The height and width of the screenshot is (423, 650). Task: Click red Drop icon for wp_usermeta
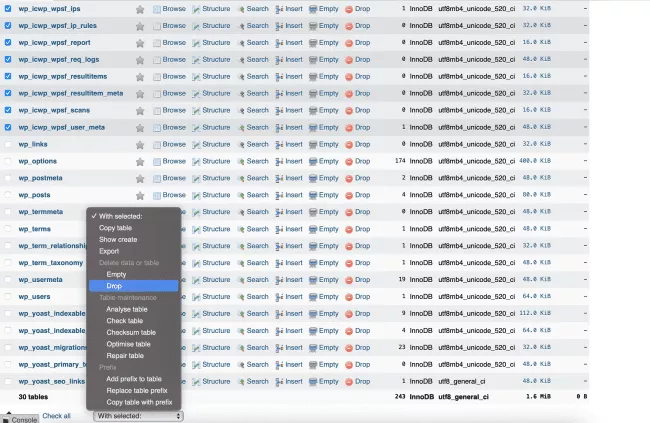coord(350,280)
